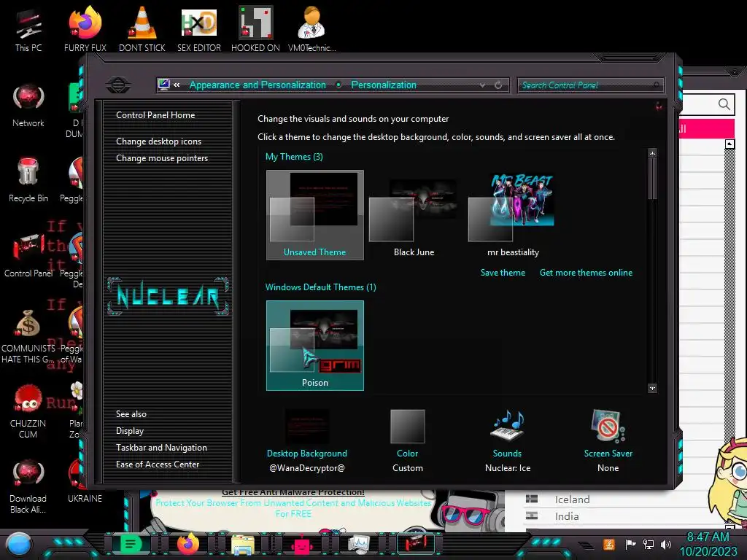Viewport: 747px width, 560px height.
Task: Select the Download Black Ali... shortcut
Action: (x=28, y=486)
